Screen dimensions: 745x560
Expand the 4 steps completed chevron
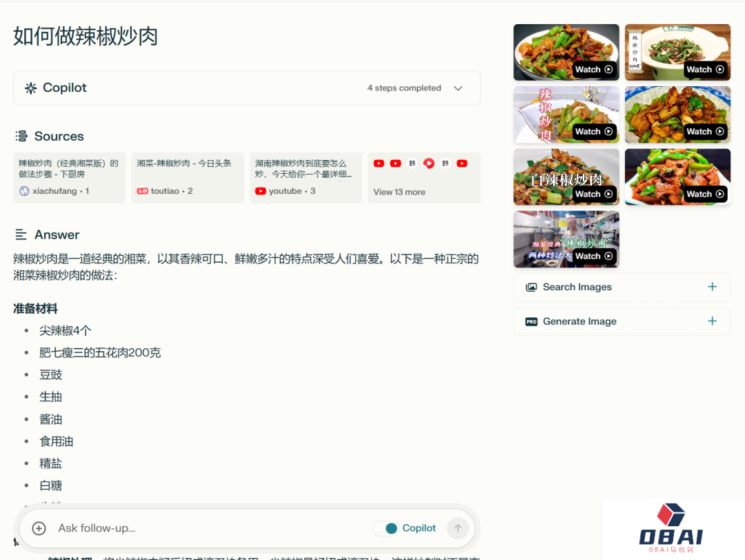click(458, 88)
